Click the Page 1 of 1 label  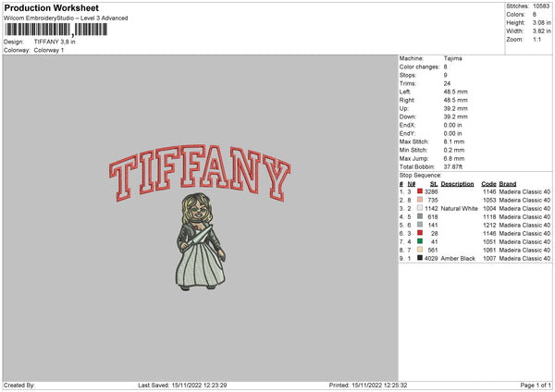(x=531, y=385)
